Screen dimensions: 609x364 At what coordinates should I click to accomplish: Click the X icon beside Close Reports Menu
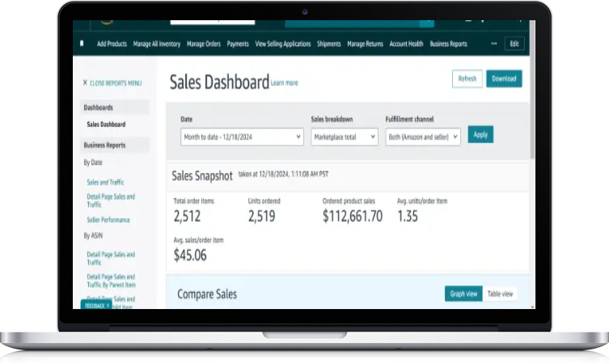coord(85,83)
